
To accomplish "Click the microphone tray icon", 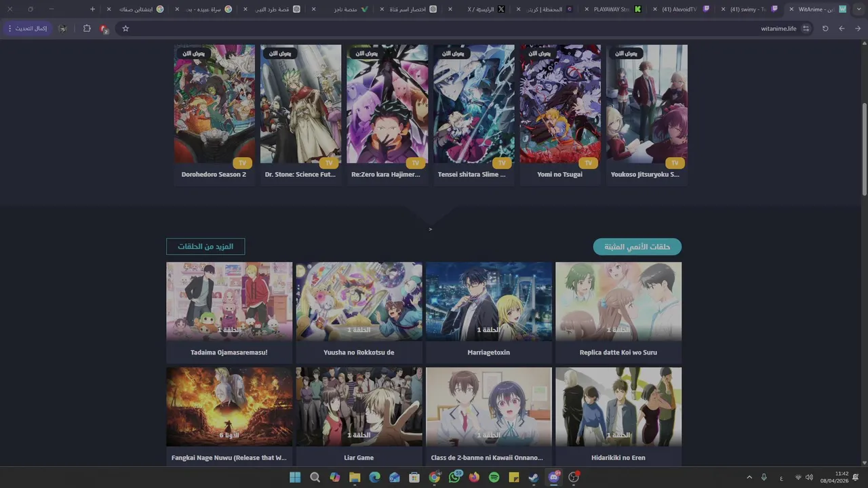I will tap(764, 477).
